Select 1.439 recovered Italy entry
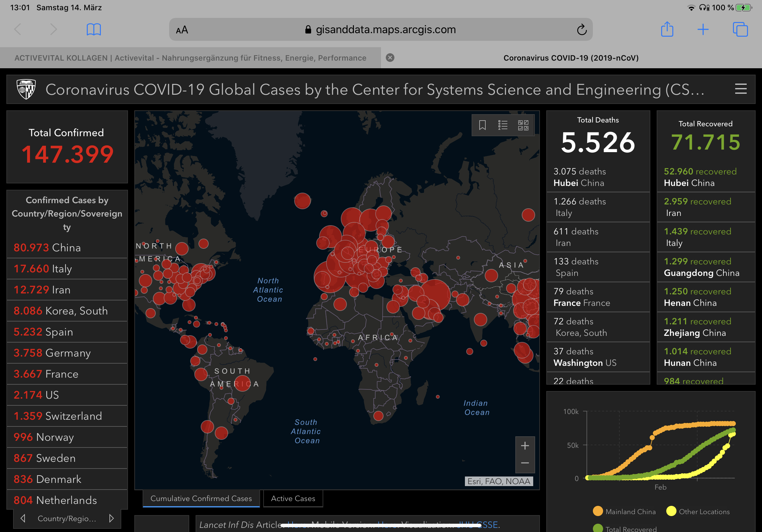The image size is (762, 532). (x=706, y=237)
